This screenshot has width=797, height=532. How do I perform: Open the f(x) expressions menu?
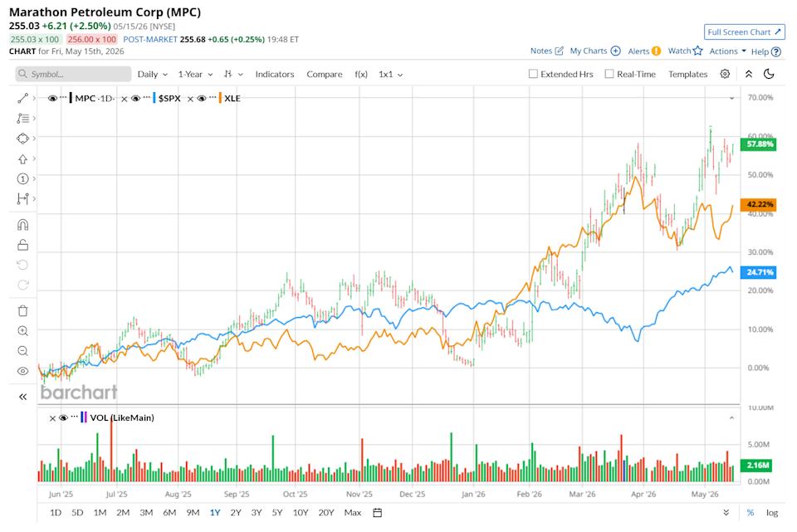[x=361, y=74]
